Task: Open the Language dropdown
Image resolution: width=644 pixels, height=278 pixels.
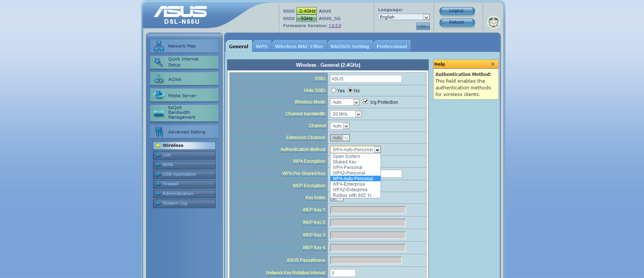Action: click(x=404, y=17)
